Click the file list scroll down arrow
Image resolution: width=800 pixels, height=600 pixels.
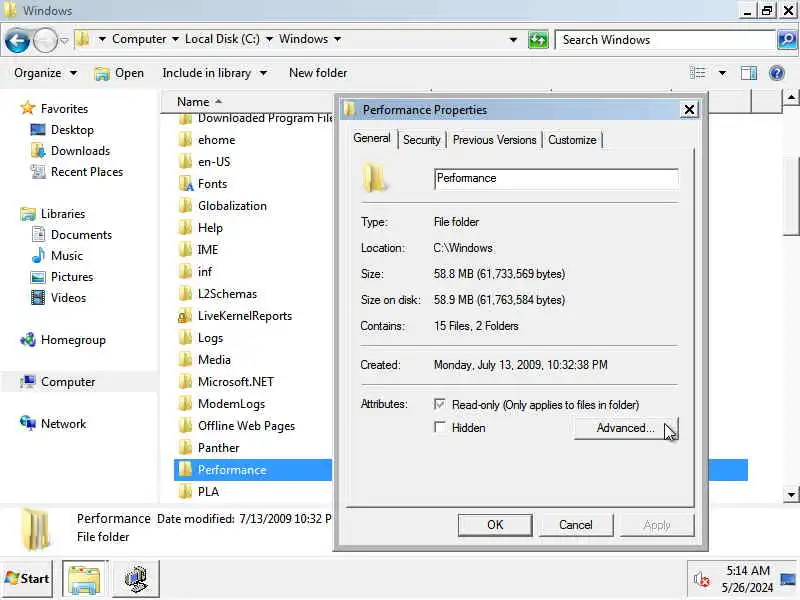point(791,494)
